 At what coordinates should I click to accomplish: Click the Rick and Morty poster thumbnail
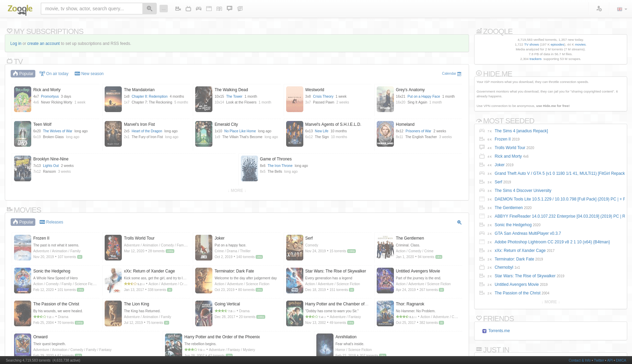[23, 99]
